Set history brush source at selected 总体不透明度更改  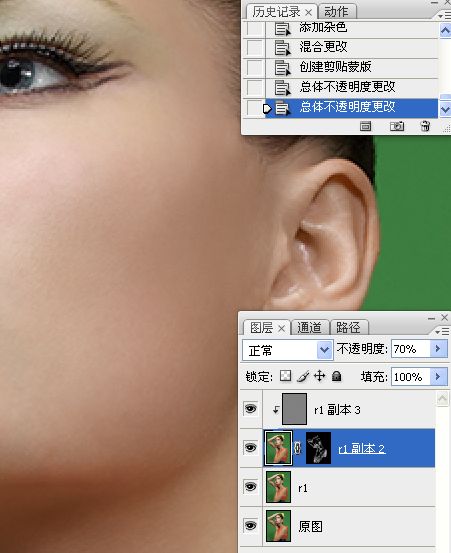255,108
